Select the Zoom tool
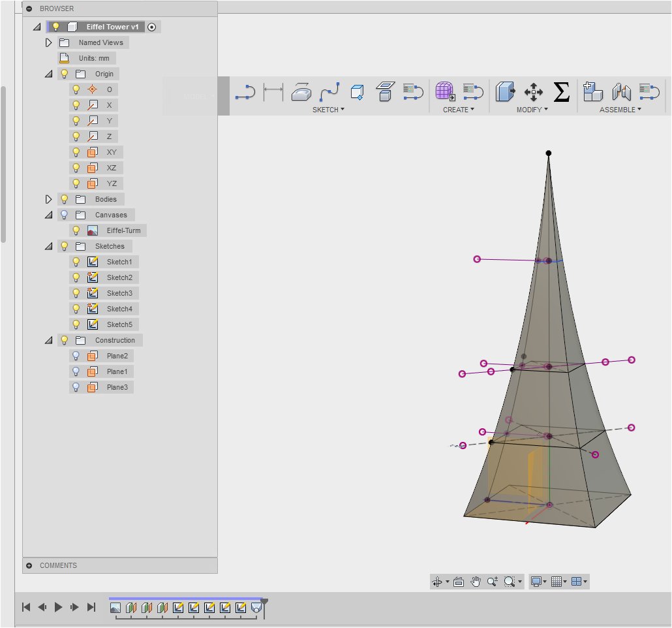This screenshot has width=672, height=628. 493,582
